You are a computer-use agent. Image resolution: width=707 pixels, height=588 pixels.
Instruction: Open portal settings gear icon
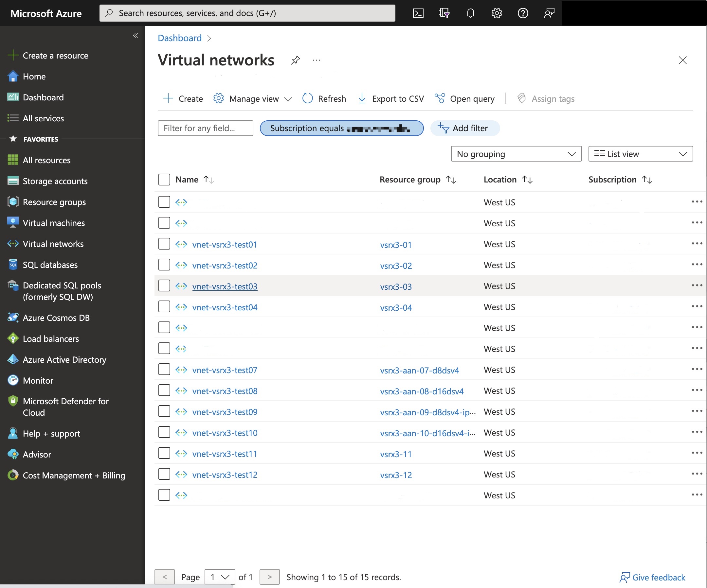click(496, 13)
